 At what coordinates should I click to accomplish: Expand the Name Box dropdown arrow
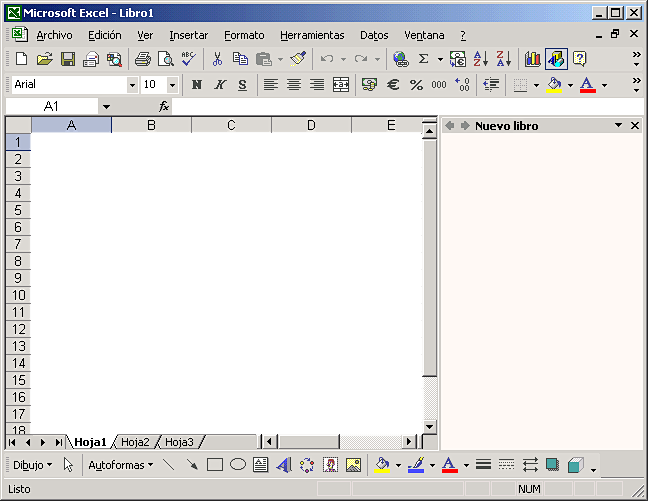pos(106,106)
